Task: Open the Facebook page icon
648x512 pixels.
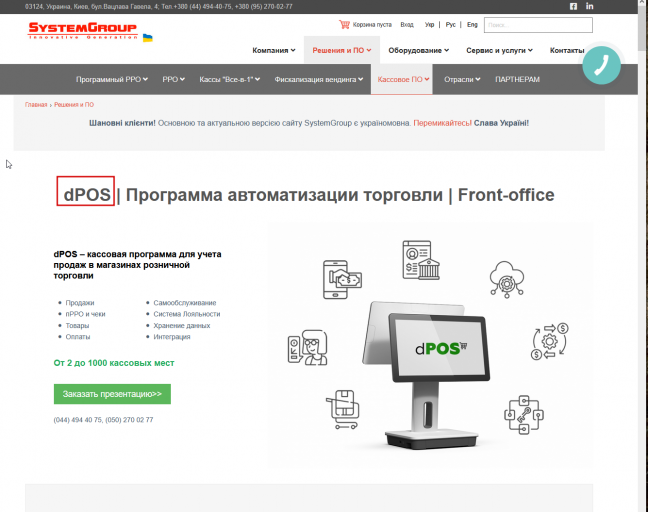Action: (573, 6)
